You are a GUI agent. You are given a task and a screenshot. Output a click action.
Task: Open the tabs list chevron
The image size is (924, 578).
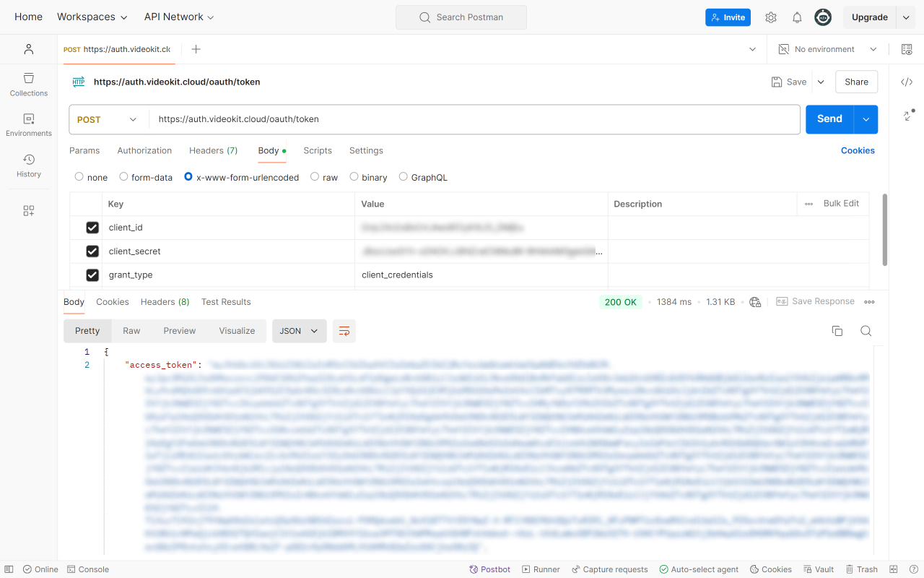753,49
